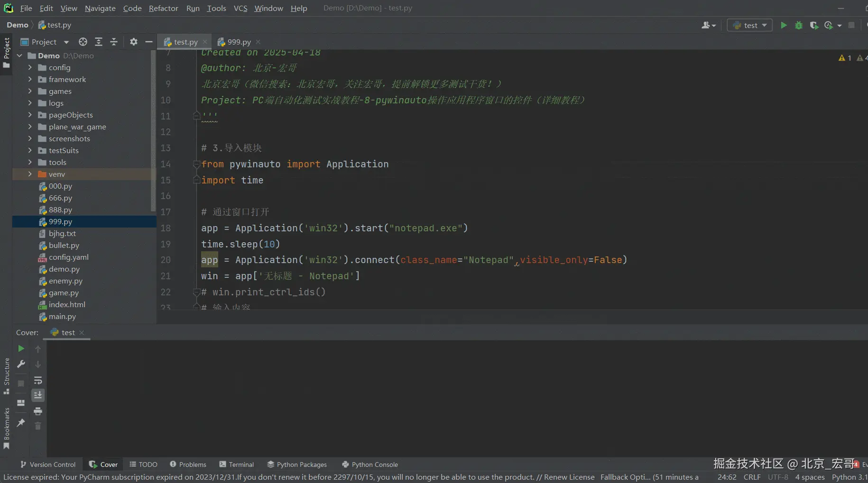
Task: Print the Cover panel output
Action: pos(38,411)
